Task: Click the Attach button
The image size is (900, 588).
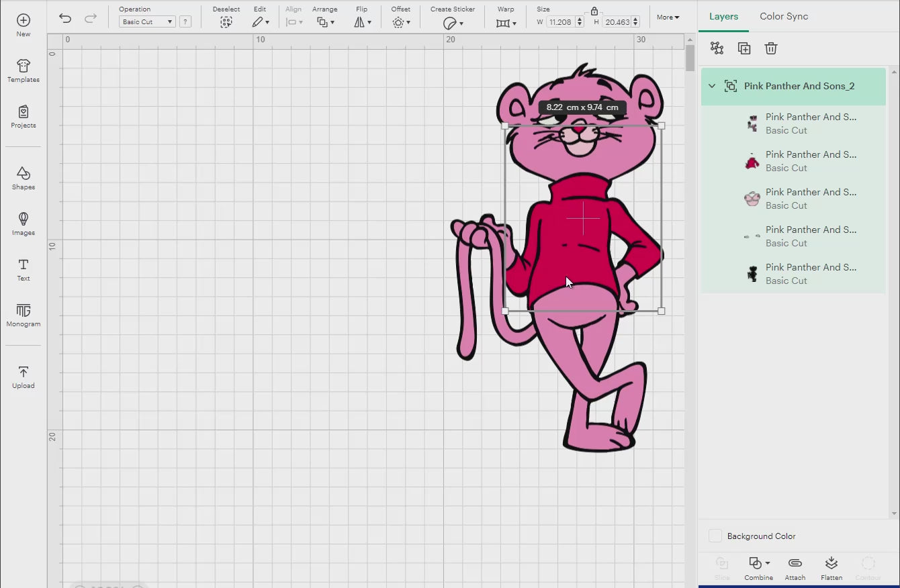Action: (x=795, y=567)
